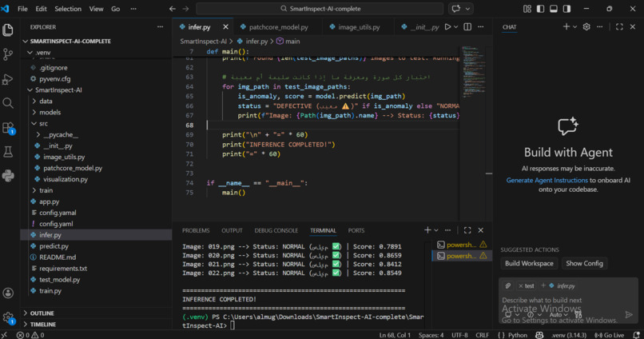Screen dimensions: 644x339
Task: Collapse the .venv folder
Action: 30,53
